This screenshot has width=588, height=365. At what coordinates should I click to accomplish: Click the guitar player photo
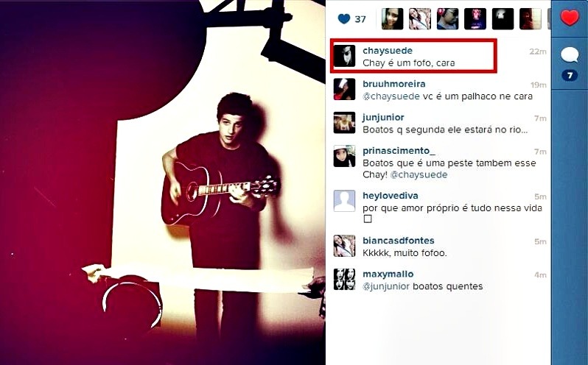tap(162, 182)
